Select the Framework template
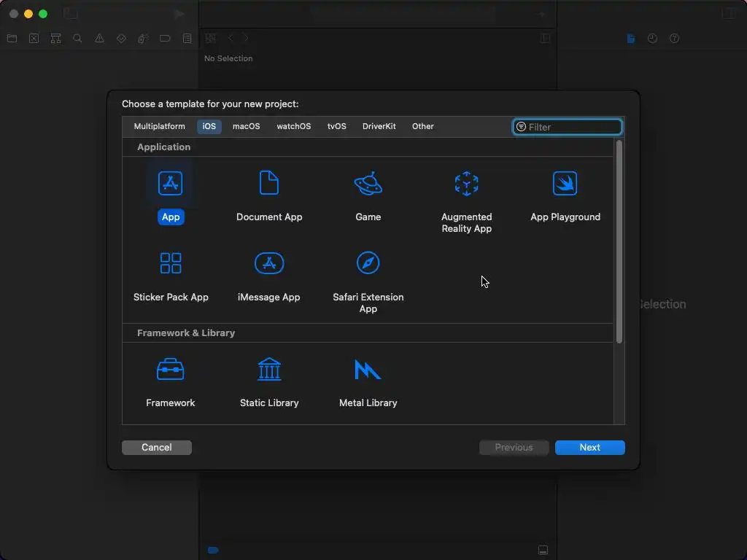Image resolution: width=747 pixels, height=560 pixels. pyautogui.click(x=170, y=382)
